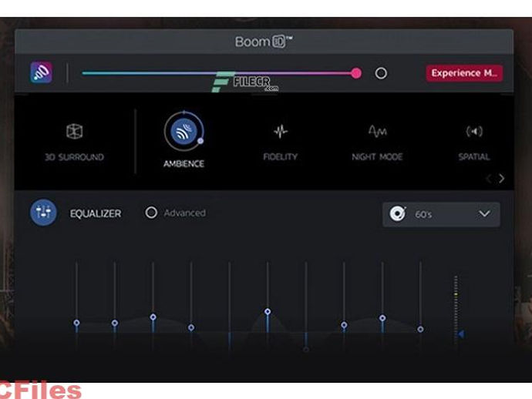Viewport: 532px width, 399px height.
Task: Click the preamp gain arrow marker
Action: pyautogui.click(x=461, y=334)
